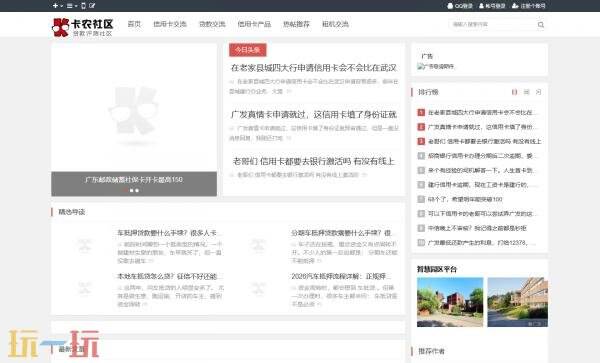Click the QQ登录 link
The height and width of the screenshot is (363, 600).
pos(460,6)
